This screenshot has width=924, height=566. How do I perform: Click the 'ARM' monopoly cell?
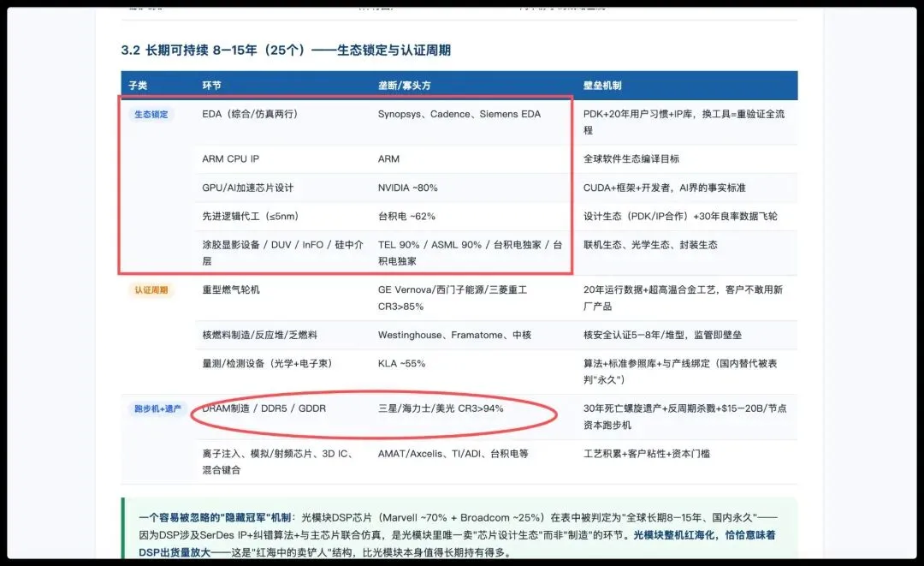388,159
